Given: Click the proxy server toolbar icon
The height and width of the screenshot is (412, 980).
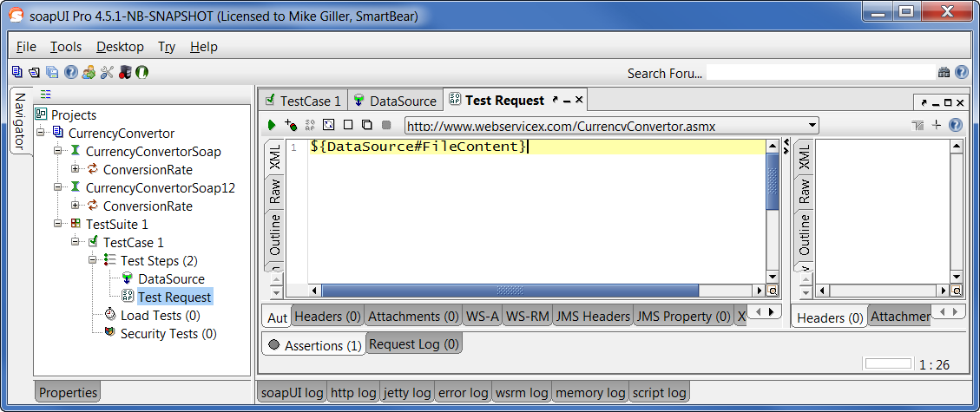Looking at the screenshot, I should (x=124, y=72).
